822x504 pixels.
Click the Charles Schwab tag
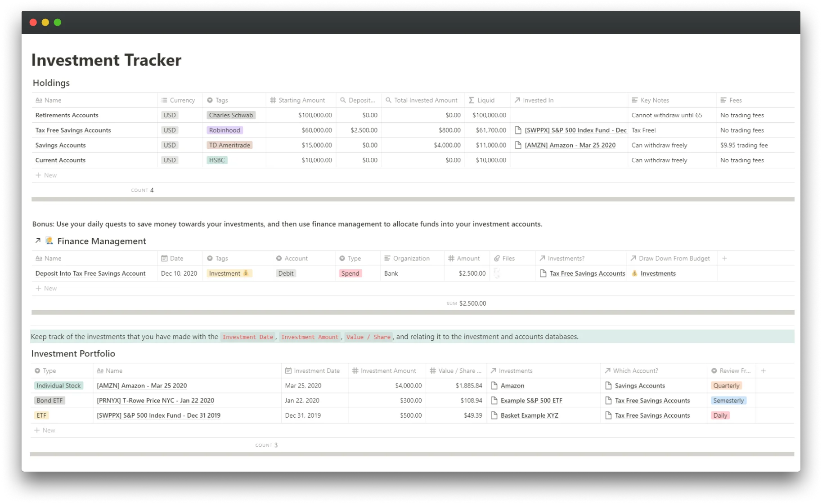(x=231, y=115)
